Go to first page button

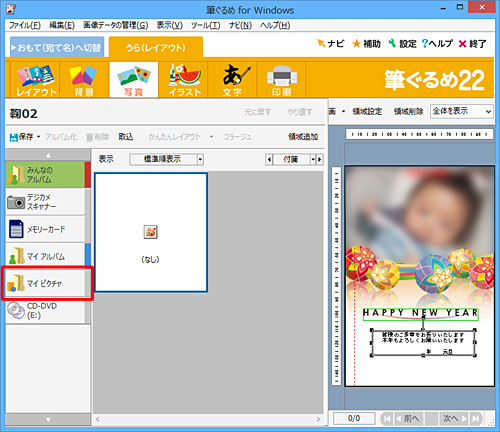[x=387, y=418]
